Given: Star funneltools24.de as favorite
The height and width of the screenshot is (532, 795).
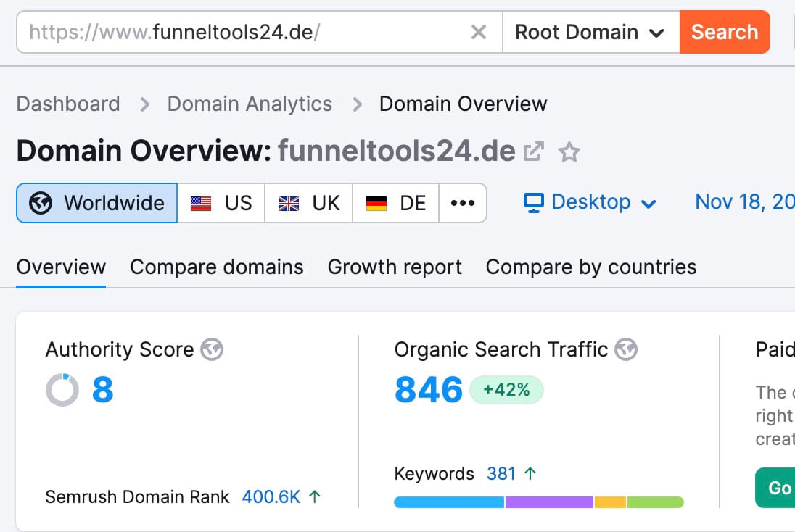Looking at the screenshot, I should pyautogui.click(x=569, y=152).
